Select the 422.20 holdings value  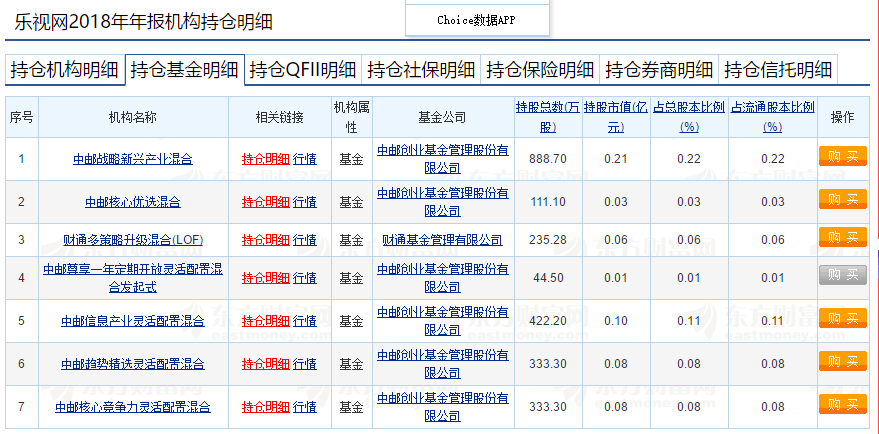(x=548, y=321)
